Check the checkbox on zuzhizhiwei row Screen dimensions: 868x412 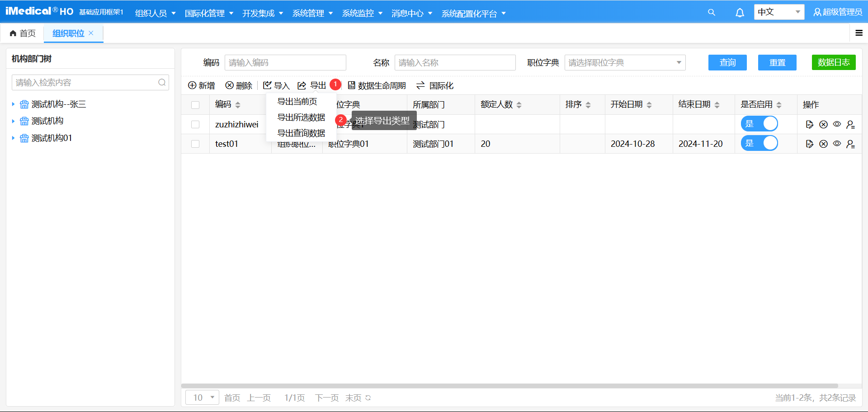(195, 124)
